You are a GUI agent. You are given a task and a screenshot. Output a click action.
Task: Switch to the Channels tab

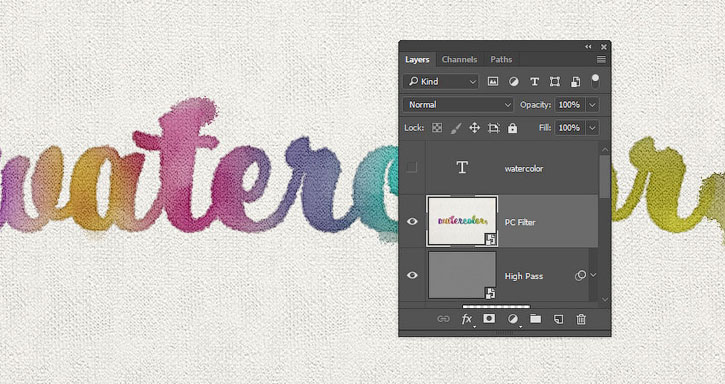point(459,59)
